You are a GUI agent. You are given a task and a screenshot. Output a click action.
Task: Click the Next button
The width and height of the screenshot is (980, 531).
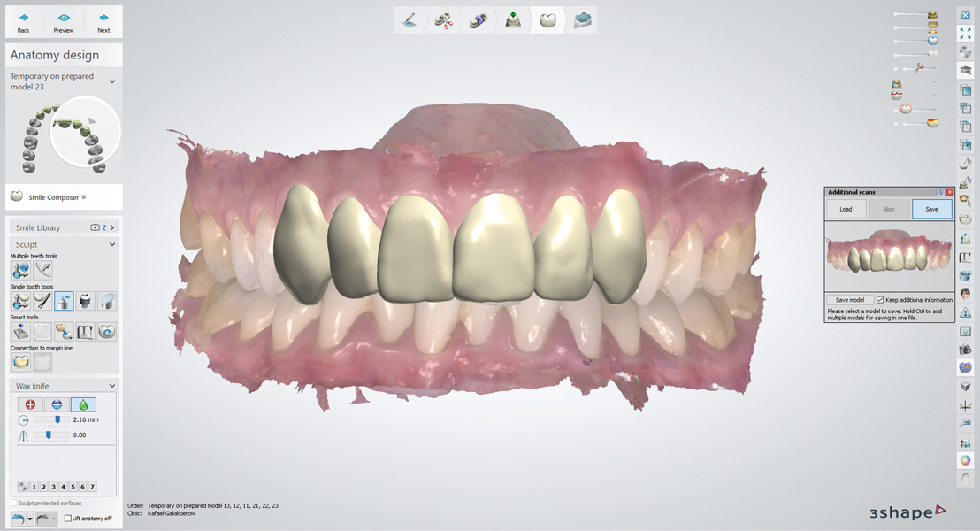(x=103, y=22)
